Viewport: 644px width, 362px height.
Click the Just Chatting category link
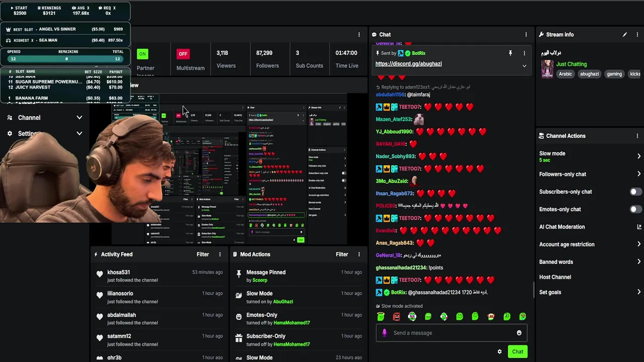coord(572,64)
